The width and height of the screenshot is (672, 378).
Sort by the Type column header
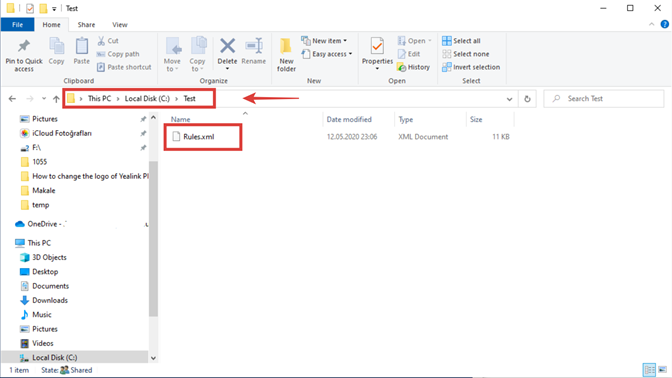[405, 120]
